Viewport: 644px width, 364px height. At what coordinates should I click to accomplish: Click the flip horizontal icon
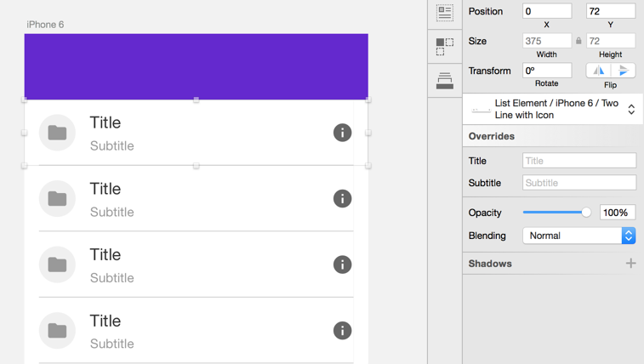click(599, 71)
